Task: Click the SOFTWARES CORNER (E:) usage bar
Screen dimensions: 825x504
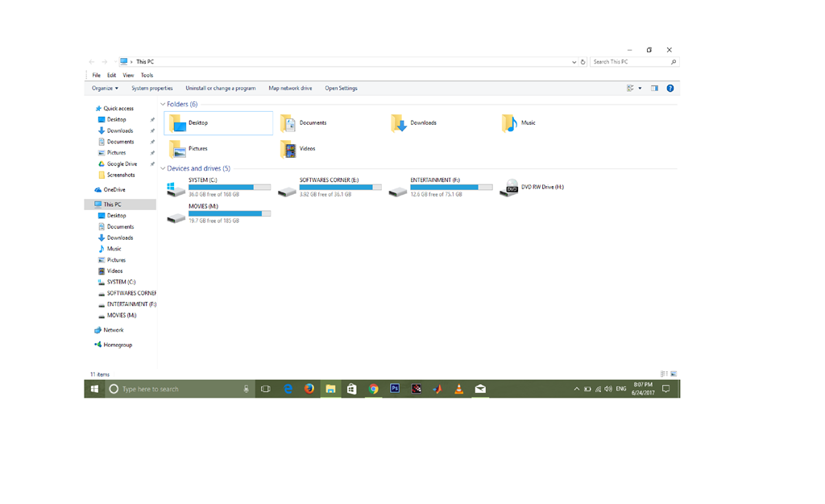Action: [x=341, y=187]
